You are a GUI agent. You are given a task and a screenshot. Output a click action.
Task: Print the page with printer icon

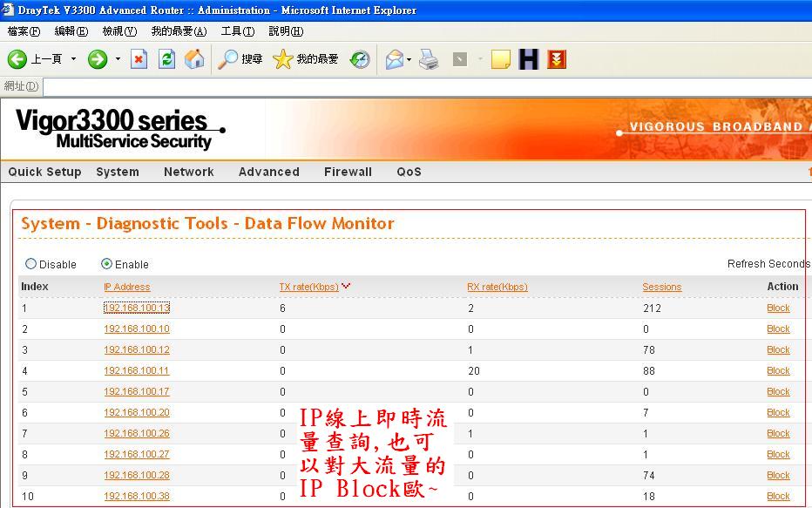[429, 59]
